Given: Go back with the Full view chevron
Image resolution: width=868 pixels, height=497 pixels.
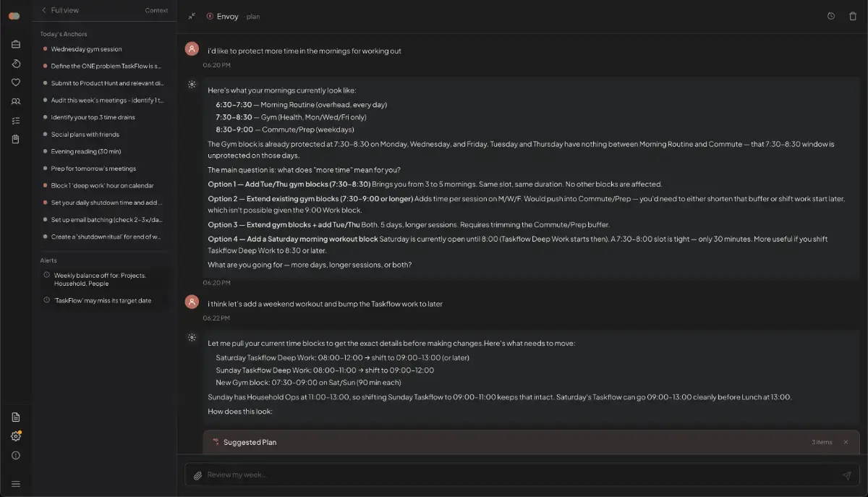Looking at the screenshot, I should point(44,10).
